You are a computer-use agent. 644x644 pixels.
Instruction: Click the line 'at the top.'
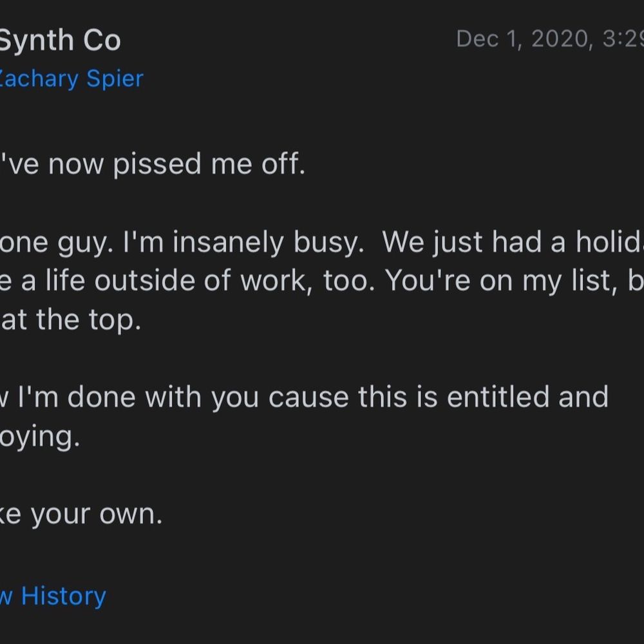tap(71, 320)
